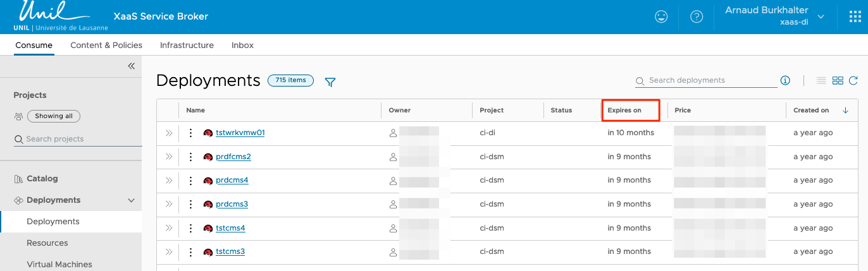Collapse the Deployments sidebar section
This screenshot has height=271, width=868.
(x=132, y=200)
